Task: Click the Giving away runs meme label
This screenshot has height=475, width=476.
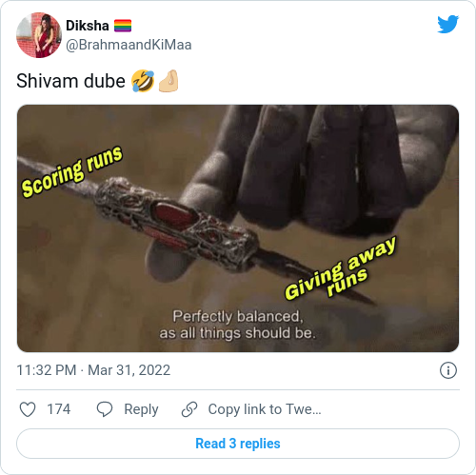Action: (341, 268)
